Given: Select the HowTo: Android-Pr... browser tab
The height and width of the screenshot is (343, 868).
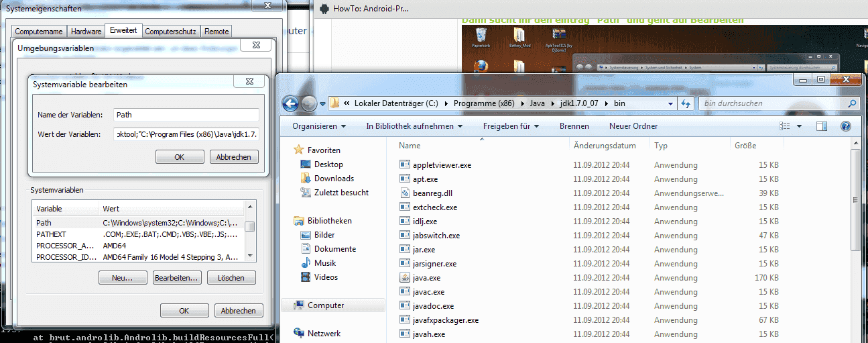Looking at the screenshot, I should pyautogui.click(x=372, y=9).
